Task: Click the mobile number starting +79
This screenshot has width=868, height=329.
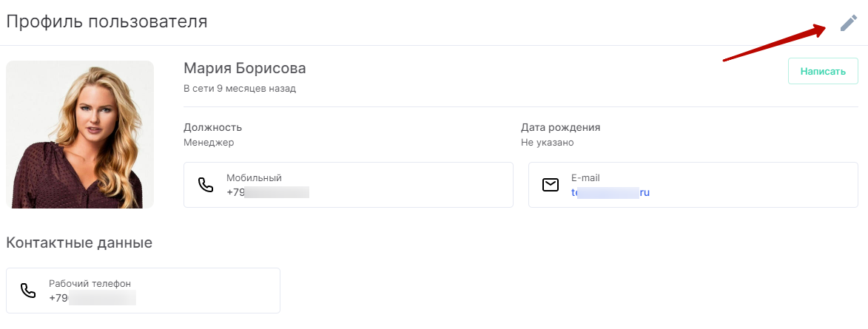Action: (x=267, y=192)
